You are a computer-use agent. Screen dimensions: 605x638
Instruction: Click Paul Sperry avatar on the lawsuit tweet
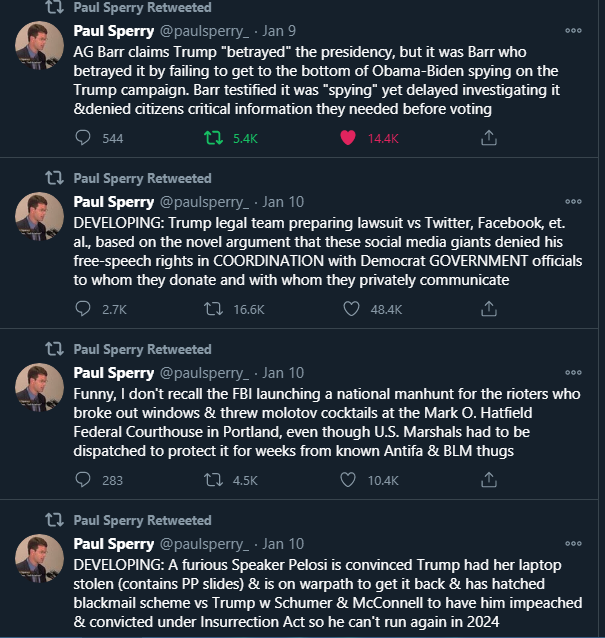pos(39,216)
